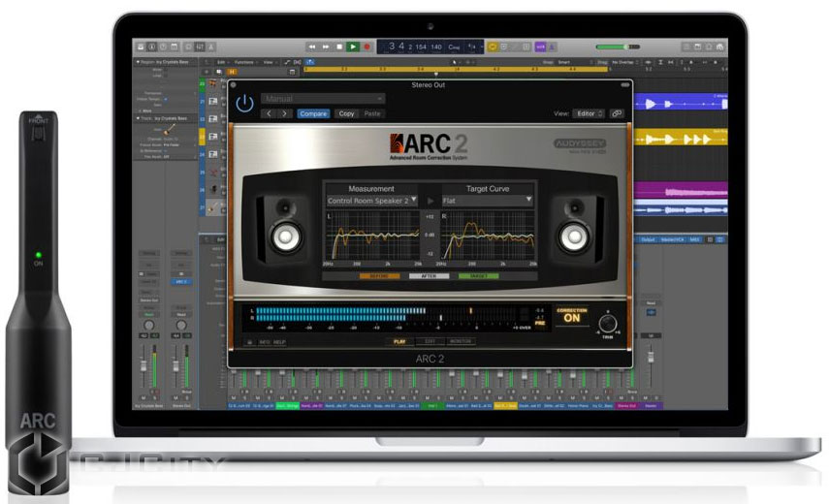Viewport: 829px width, 504px height.
Task: Click the plugin power bypass icon
Action: (x=244, y=103)
